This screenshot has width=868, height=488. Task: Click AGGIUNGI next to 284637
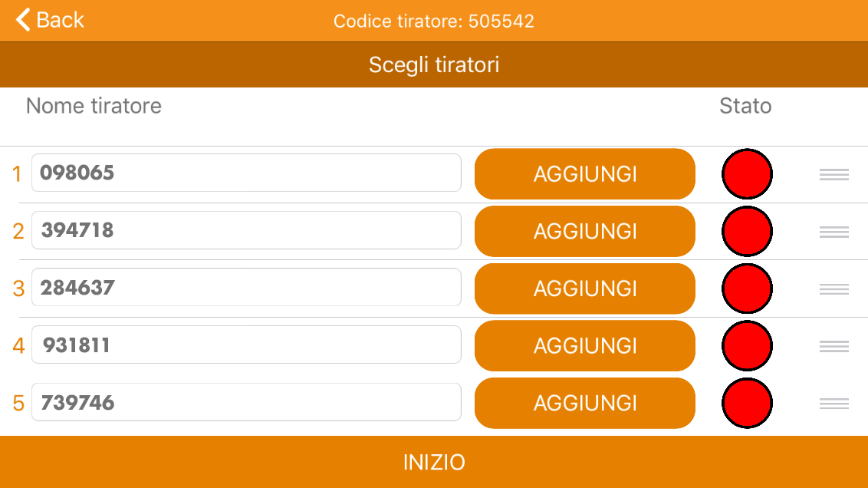point(585,289)
